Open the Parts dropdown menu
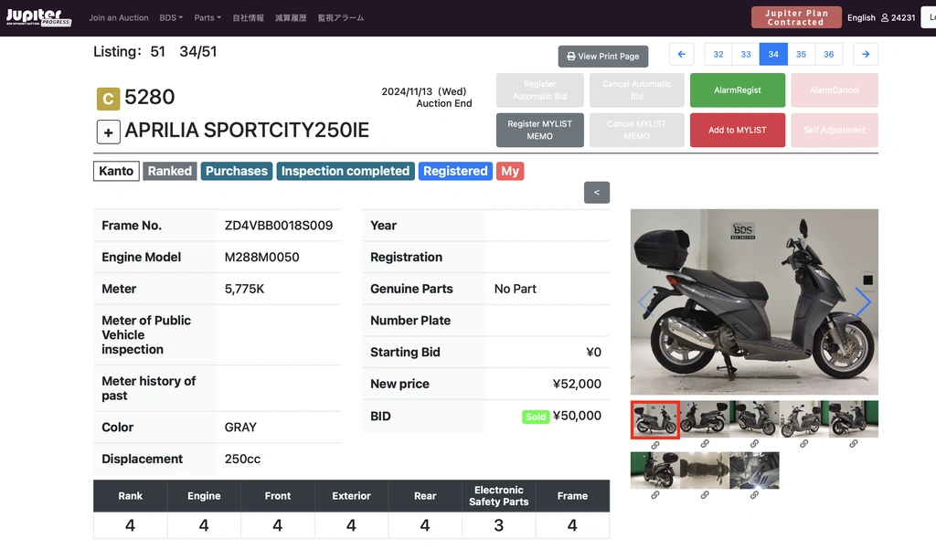The width and height of the screenshot is (936, 560). pyautogui.click(x=207, y=18)
